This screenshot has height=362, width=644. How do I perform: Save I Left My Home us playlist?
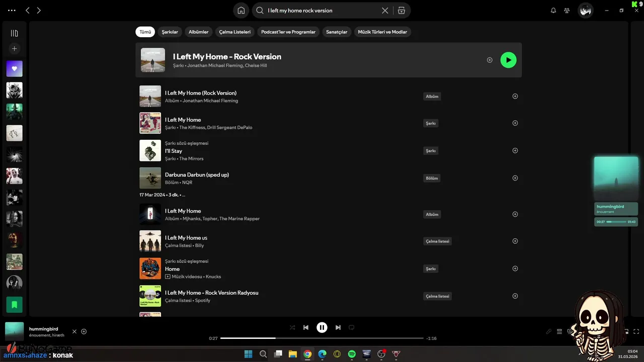click(515, 241)
